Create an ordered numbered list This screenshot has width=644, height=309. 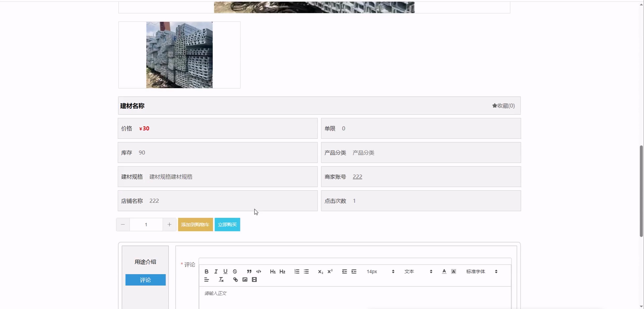pos(297,271)
